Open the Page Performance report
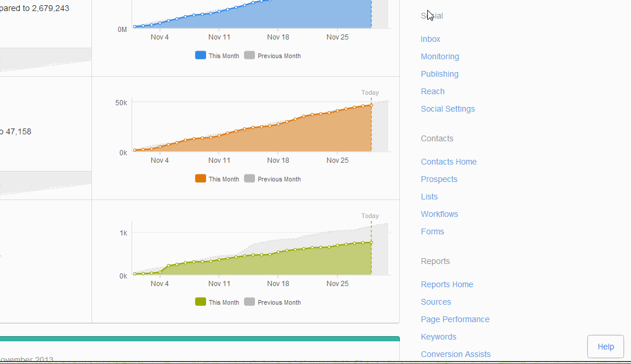Viewport: 631px width, 364px height. tap(455, 319)
